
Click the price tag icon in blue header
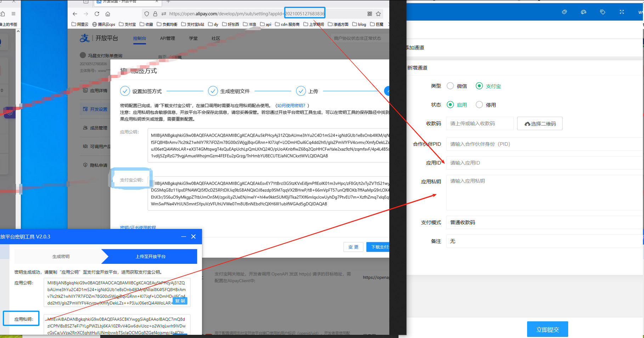603,12
